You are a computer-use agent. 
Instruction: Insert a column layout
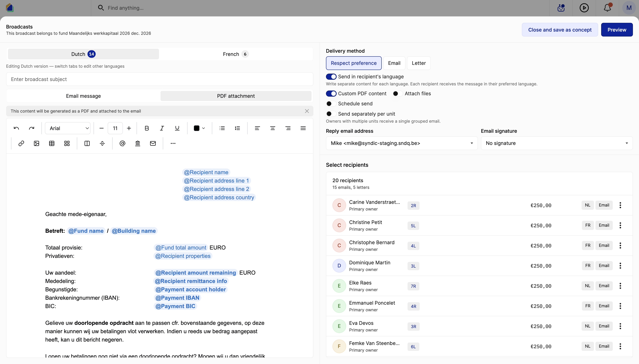87,143
